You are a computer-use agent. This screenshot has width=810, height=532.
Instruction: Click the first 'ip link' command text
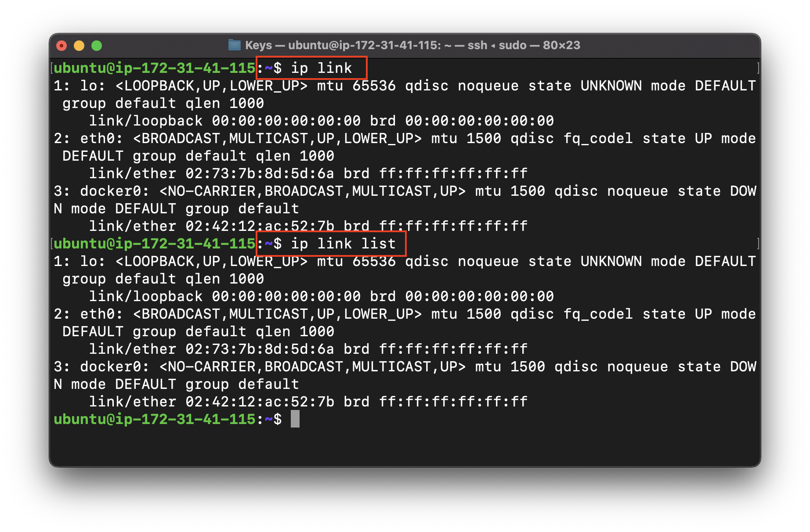[322, 68]
